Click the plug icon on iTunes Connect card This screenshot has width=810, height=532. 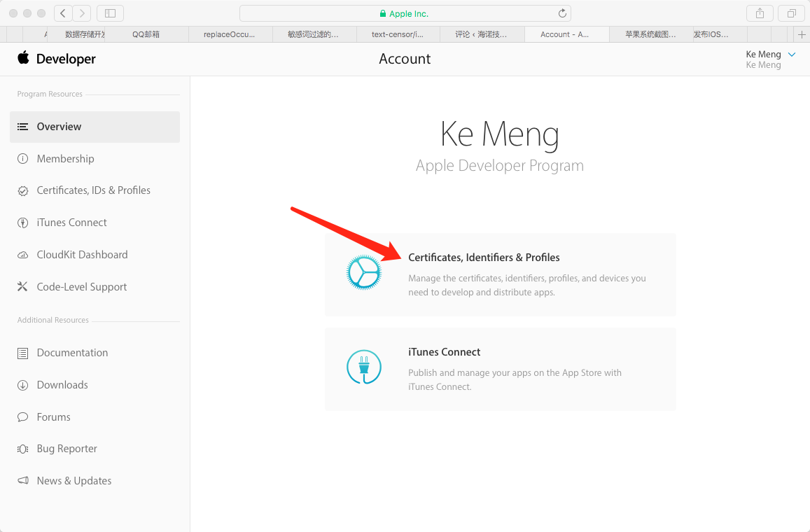(x=363, y=367)
